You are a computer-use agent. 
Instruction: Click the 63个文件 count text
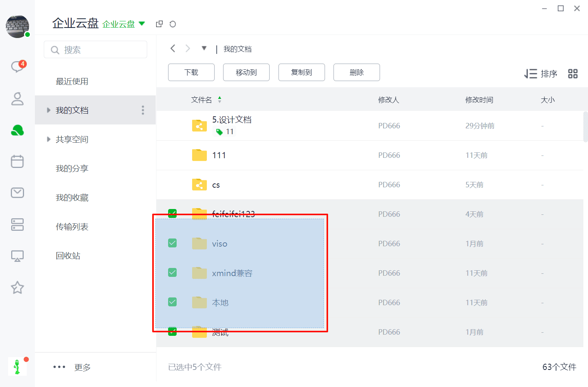tap(559, 367)
